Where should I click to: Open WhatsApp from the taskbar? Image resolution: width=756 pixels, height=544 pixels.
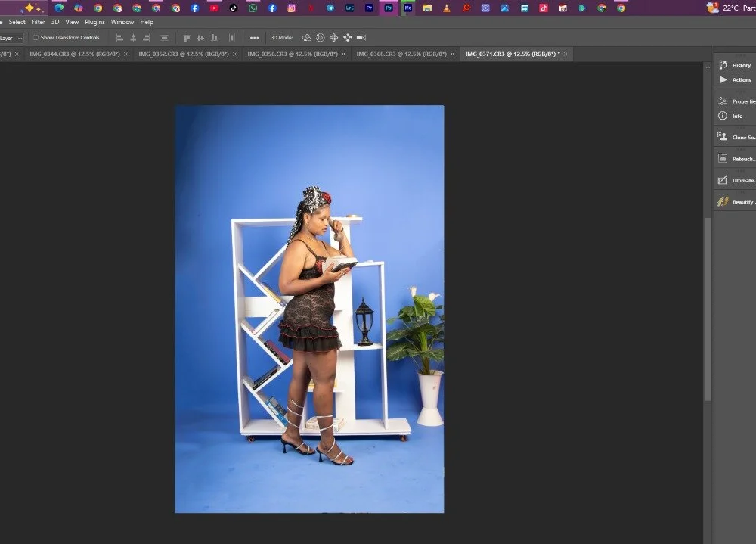pyautogui.click(x=253, y=8)
